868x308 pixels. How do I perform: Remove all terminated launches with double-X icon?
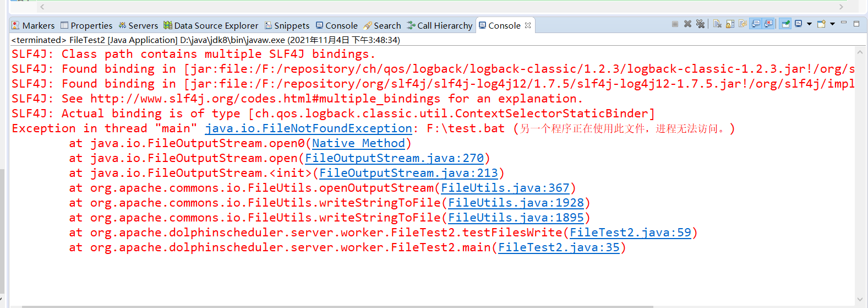pyautogui.click(x=700, y=24)
